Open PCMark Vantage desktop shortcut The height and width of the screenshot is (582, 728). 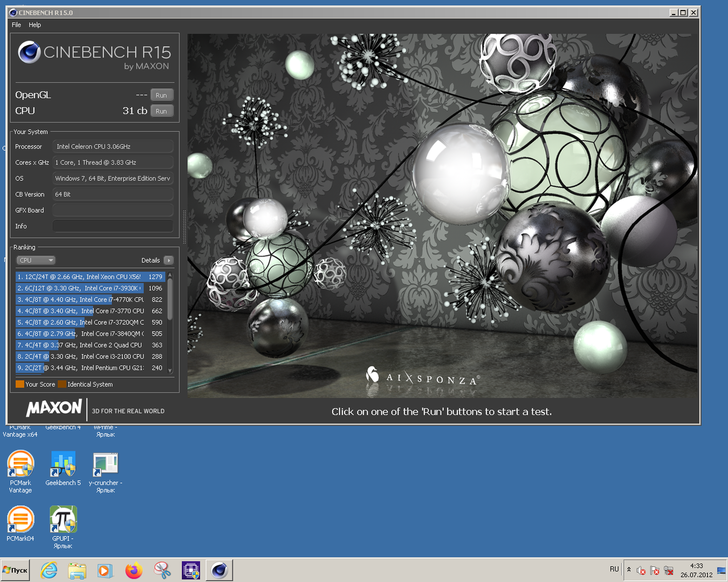[20, 472]
